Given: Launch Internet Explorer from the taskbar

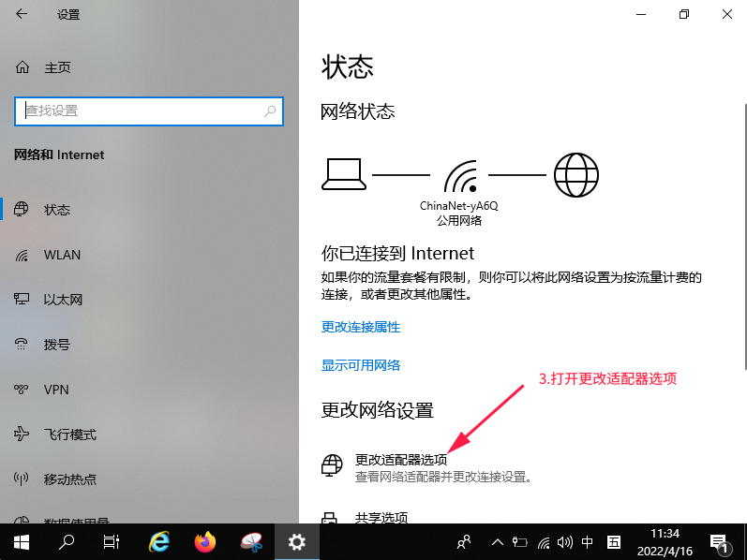Looking at the screenshot, I should (159, 541).
